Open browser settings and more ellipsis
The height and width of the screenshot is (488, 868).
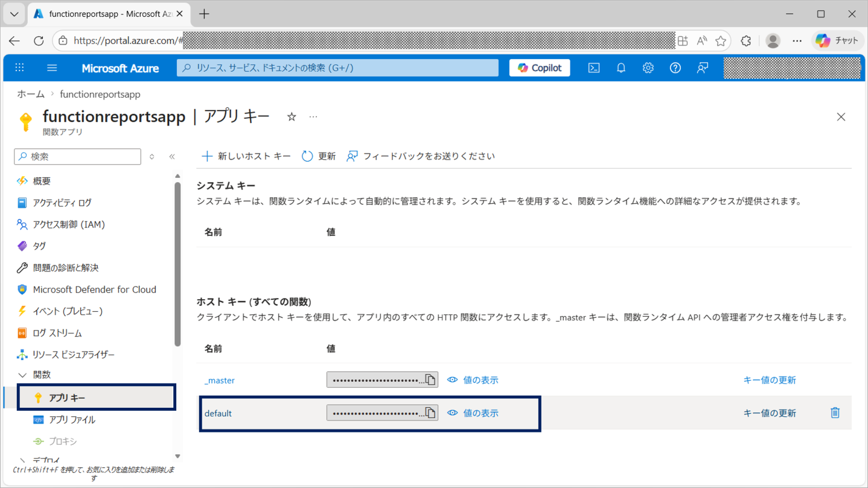(x=797, y=40)
